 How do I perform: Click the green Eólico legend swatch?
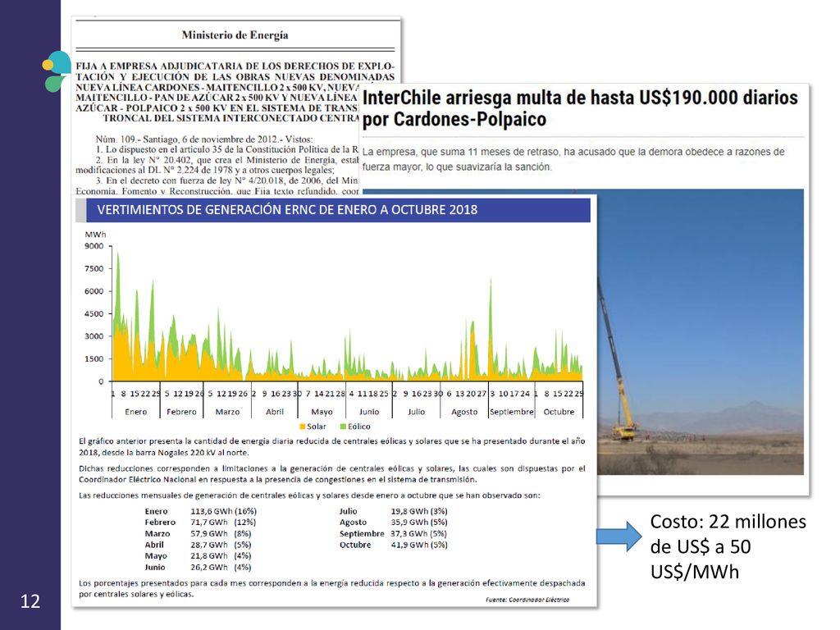pos(344,427)
